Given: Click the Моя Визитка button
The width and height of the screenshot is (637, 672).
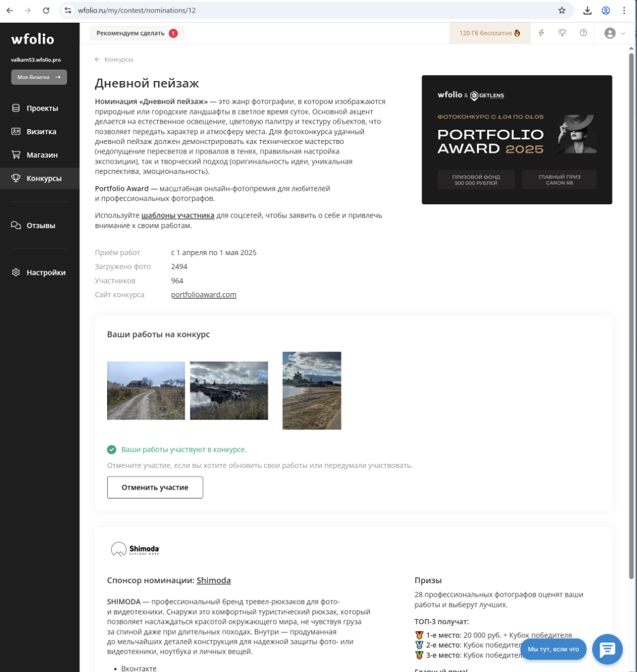Looking at the screenshot, I should pyautogui.click(x=39, y=77).
